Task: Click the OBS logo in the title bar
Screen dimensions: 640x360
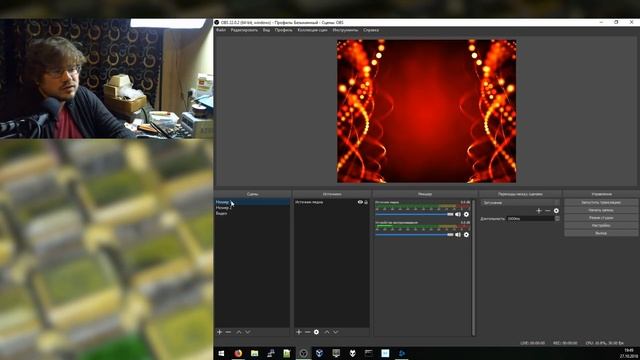Action: click(x=217, y=22)
